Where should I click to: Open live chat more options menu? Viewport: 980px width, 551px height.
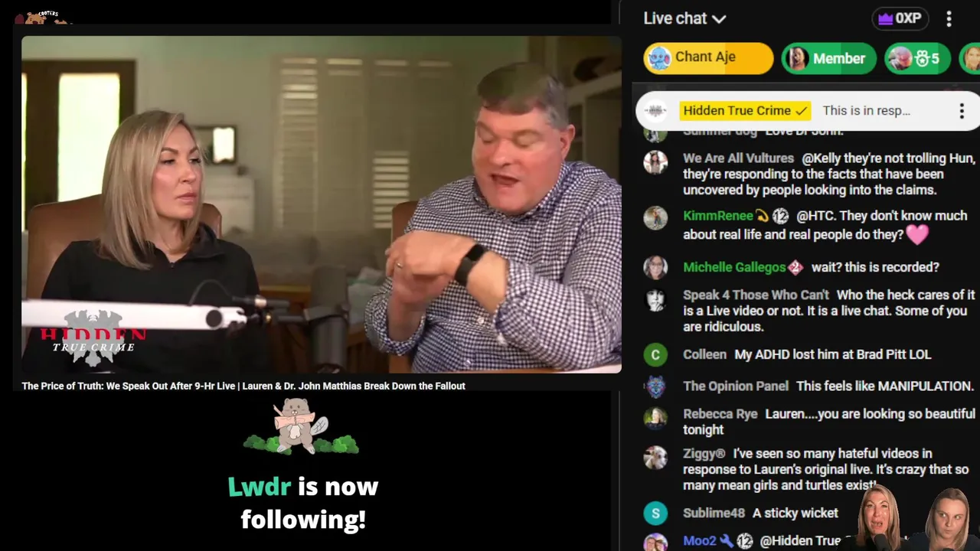coord(949,19)
